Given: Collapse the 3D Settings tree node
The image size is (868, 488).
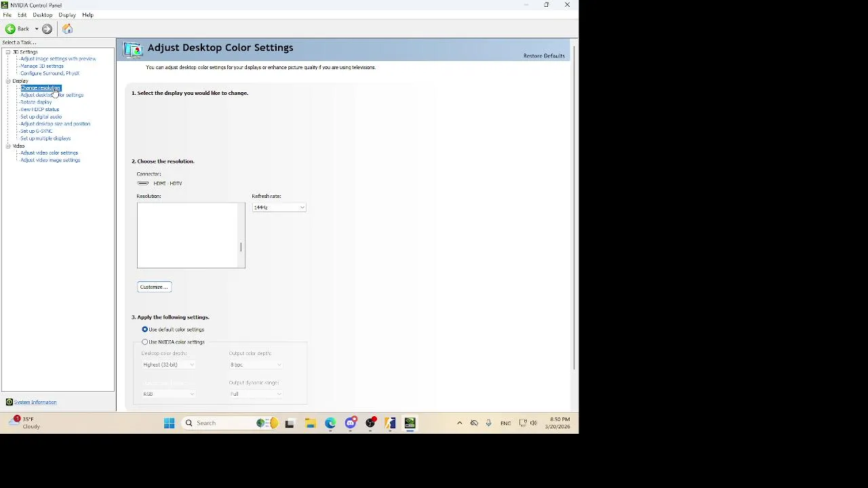Looking at the screenshot, I should click(8, 52).
